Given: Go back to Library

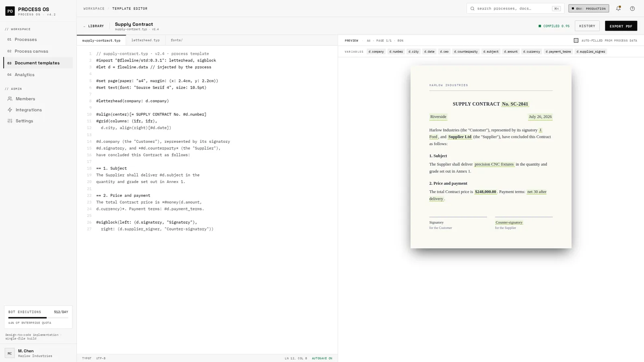Looking at the screenshot, I should click(x=93, y=26).
